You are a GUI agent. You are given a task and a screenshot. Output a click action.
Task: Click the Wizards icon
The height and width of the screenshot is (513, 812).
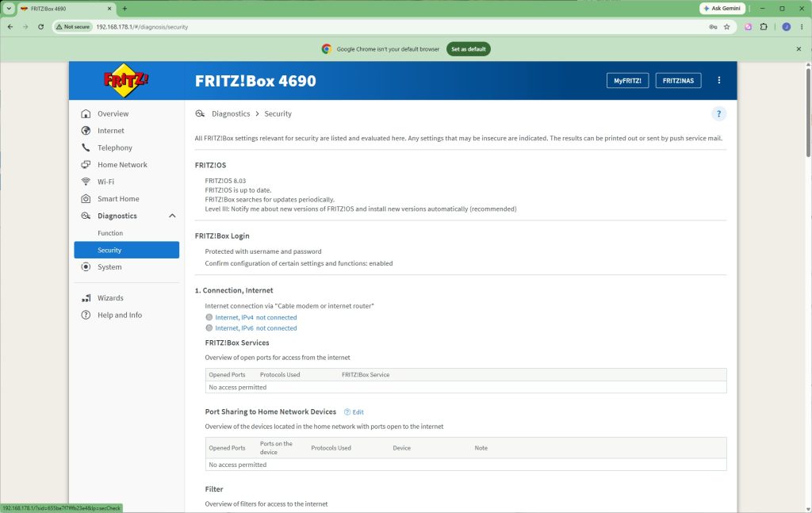(86, 298)
